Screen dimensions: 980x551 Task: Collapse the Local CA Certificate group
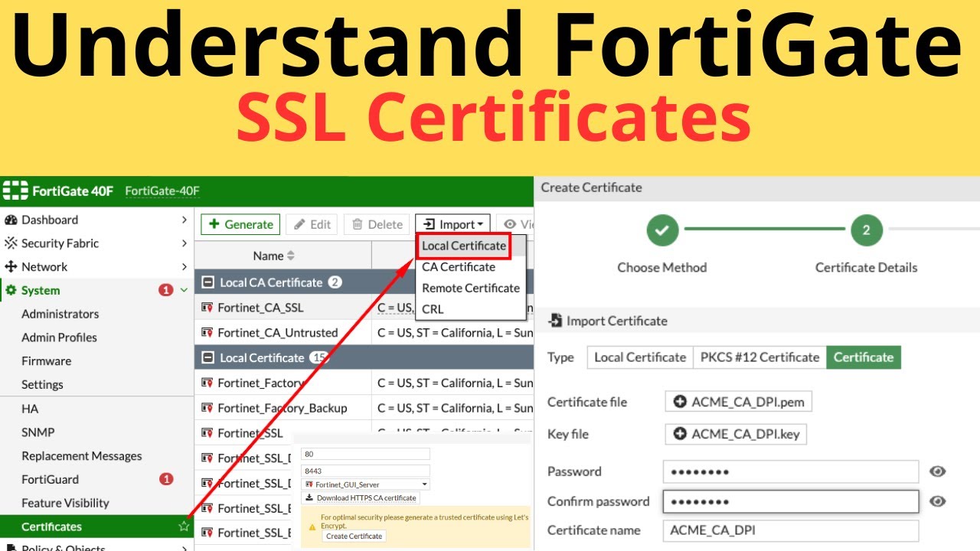coord(207,282)
